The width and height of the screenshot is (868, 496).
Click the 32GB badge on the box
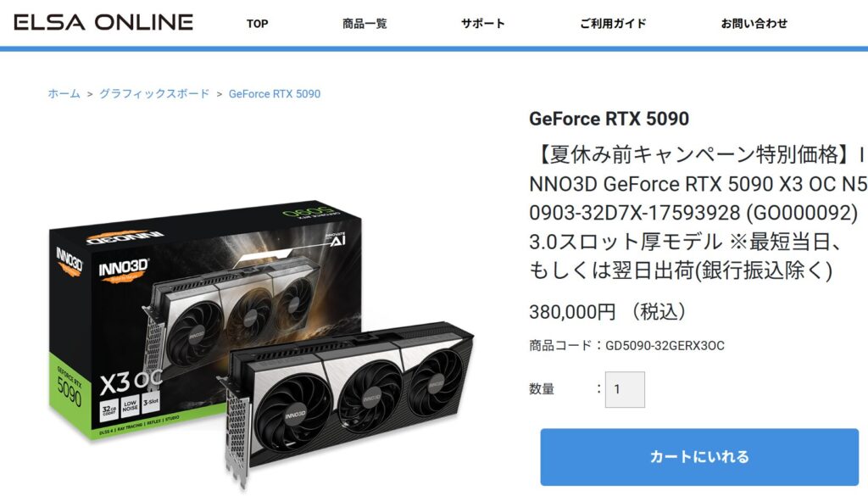109,410
